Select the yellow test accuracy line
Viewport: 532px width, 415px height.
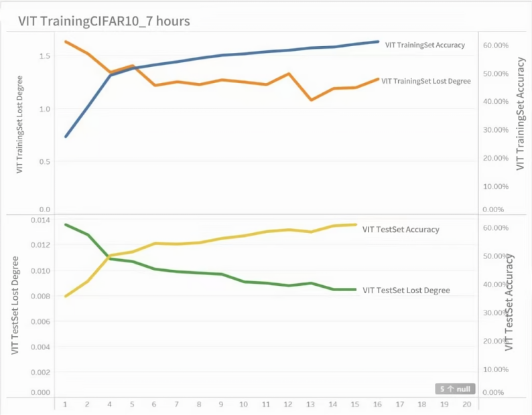tap(221, 238)
